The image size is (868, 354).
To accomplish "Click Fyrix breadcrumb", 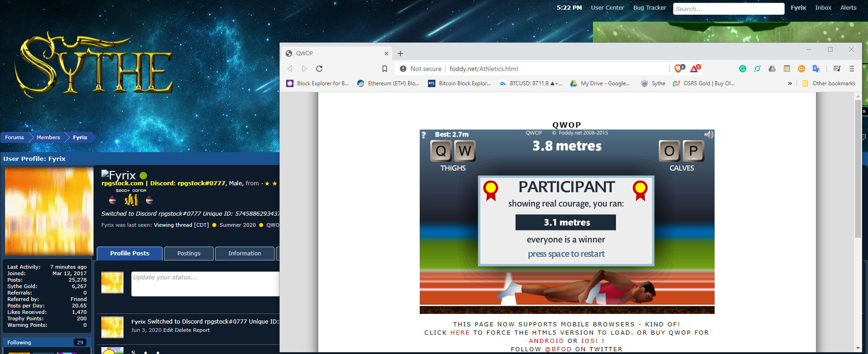I will [80, 137].
